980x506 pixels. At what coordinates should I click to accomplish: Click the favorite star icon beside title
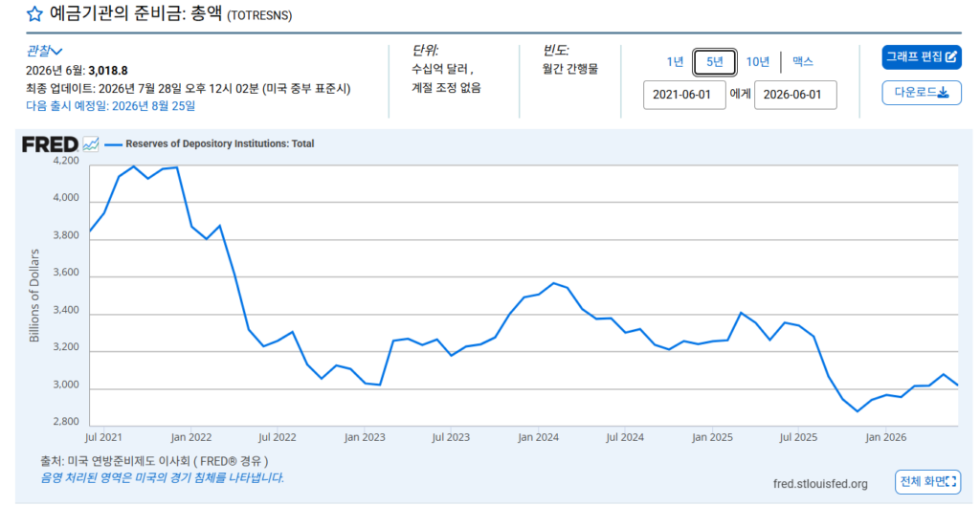point(35,14)
